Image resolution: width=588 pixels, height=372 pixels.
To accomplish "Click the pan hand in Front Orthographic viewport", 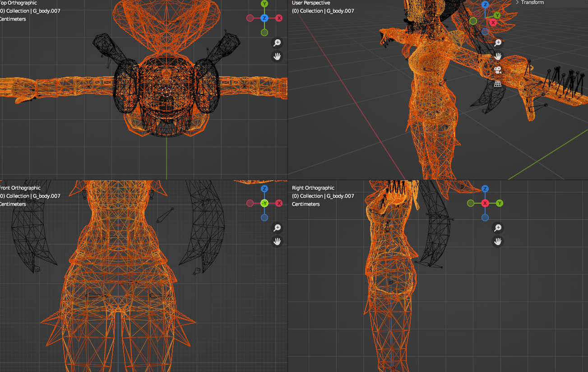I will point(277,242).
